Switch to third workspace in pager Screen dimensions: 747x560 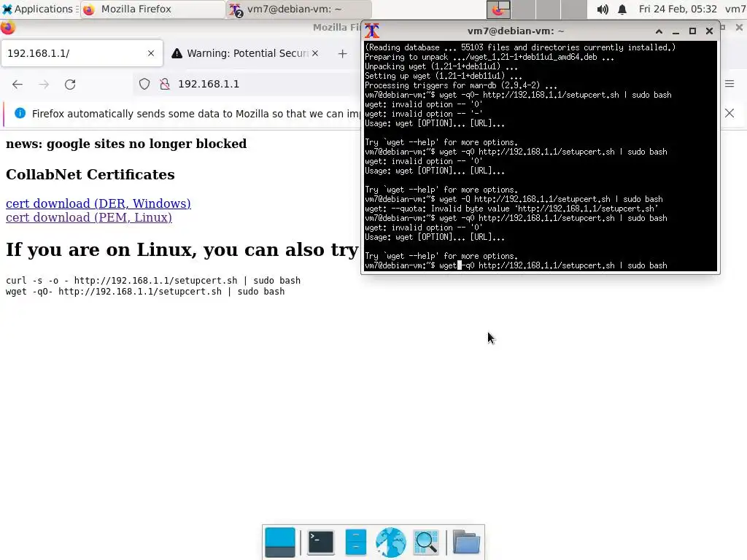coord(549,9)
